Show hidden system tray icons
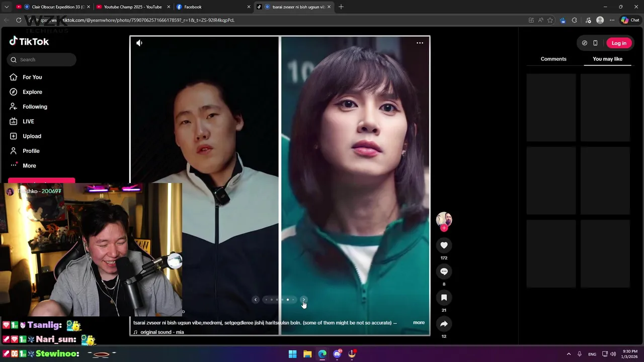 [x=569, y=354]
